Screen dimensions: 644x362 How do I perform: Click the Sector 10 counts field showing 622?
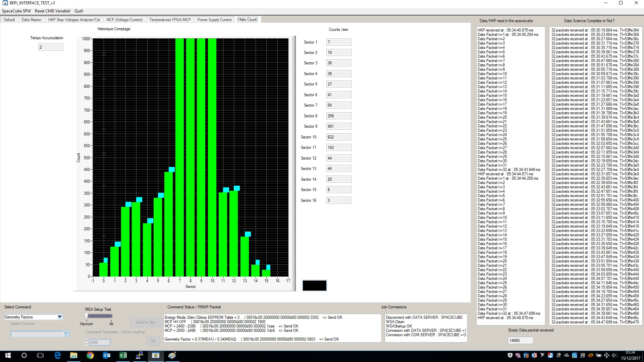339,137
